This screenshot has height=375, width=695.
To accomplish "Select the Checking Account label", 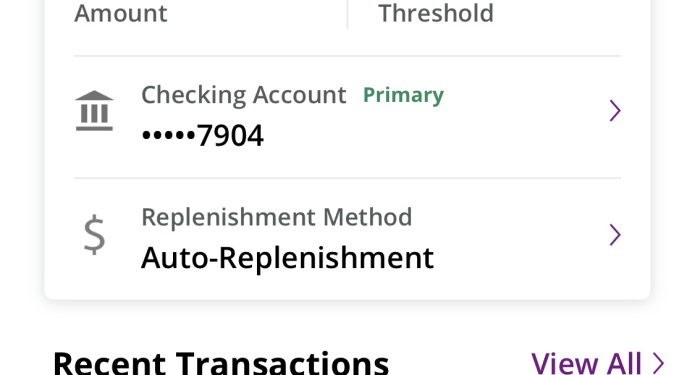I will click(244, 95).
